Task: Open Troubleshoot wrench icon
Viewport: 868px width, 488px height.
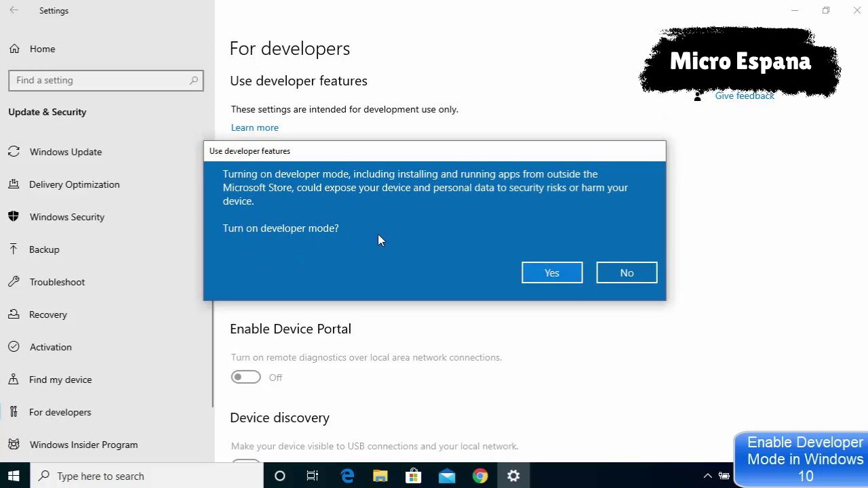Action: point(14,282)
